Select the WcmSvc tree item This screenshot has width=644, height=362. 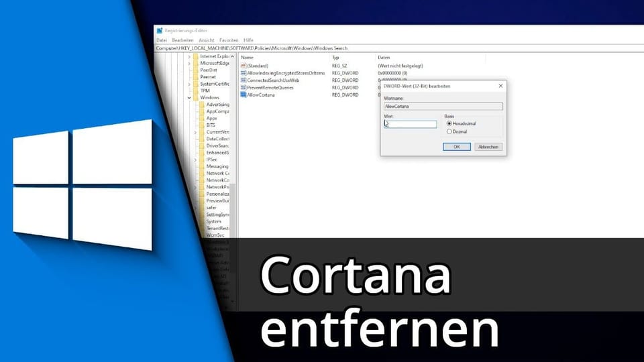[x=215, y=235]
